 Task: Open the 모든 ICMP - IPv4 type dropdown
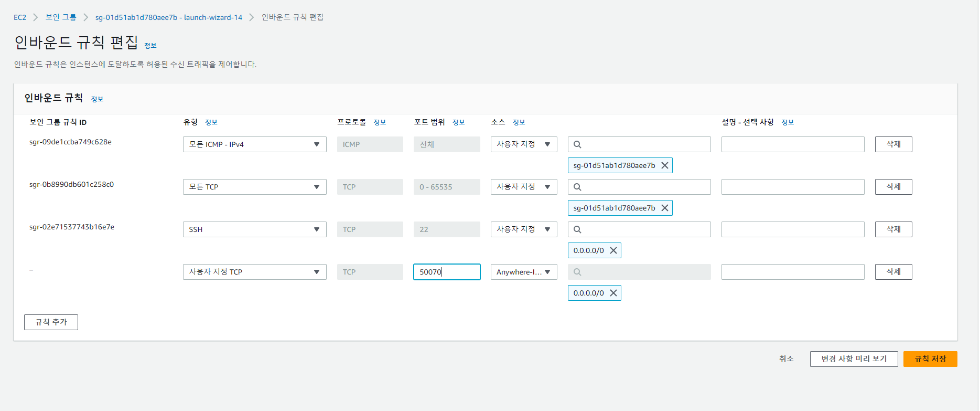click(254, 144)
